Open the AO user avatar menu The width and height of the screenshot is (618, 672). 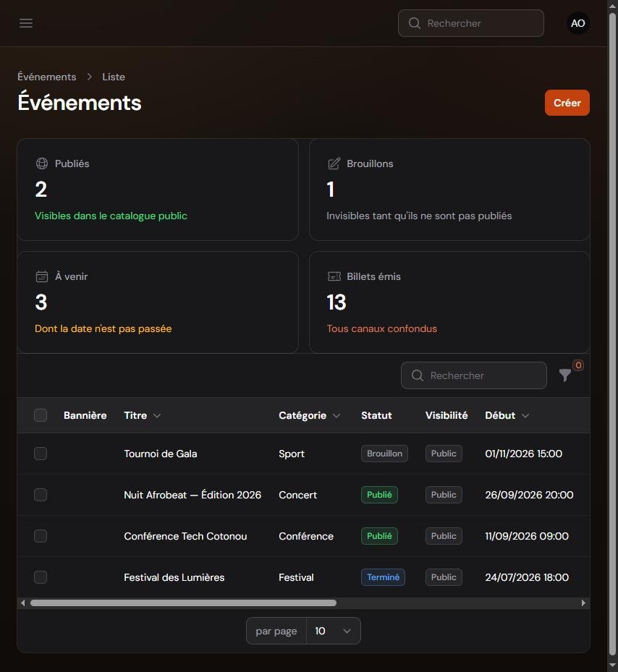tap(577, 23)
